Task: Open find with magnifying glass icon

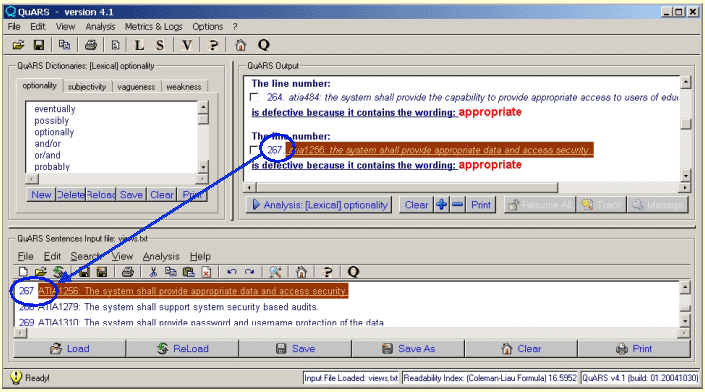Action: click(x=275, y=272)
